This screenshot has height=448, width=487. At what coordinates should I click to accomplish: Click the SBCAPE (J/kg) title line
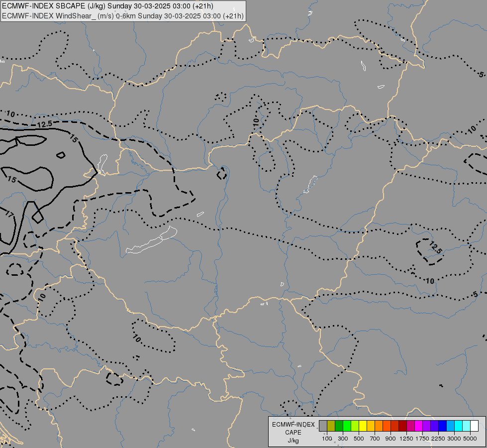(x=108, y=6)
